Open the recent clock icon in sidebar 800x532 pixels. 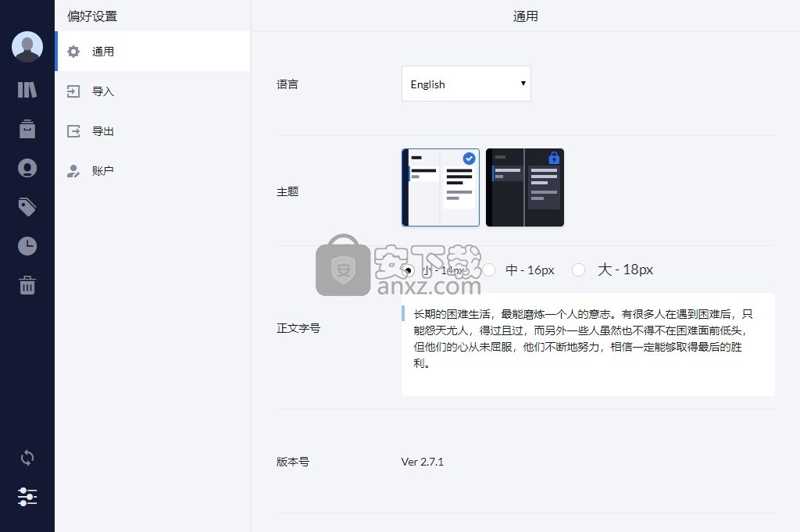(27, 246)
